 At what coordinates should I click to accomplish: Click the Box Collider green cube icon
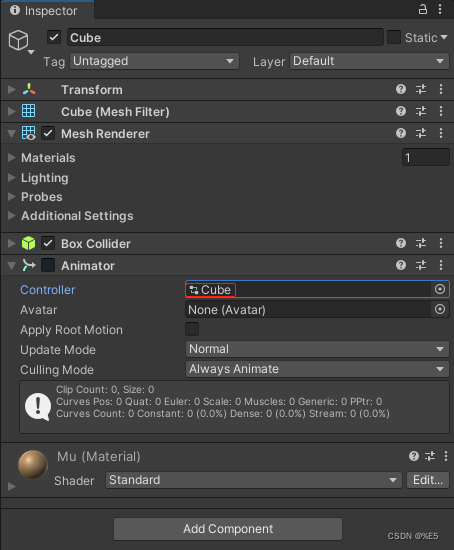click(28, 243)
